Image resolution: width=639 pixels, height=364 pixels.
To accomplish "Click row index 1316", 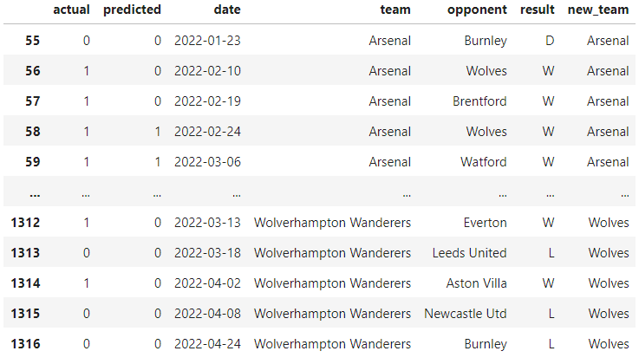I will [25, 344].
